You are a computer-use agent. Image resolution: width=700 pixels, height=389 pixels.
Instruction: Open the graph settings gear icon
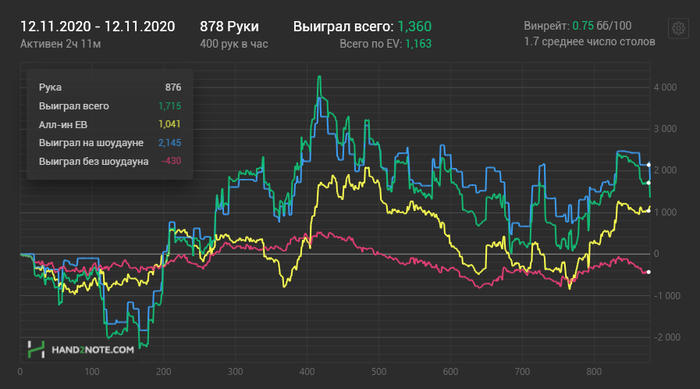(678, 29)
